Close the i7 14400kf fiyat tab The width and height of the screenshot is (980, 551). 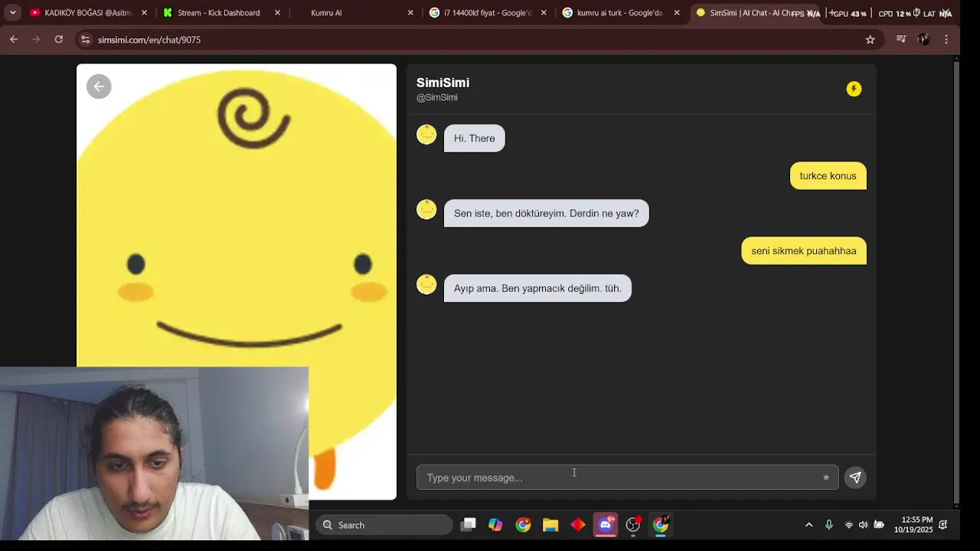(x=544, y=13)
